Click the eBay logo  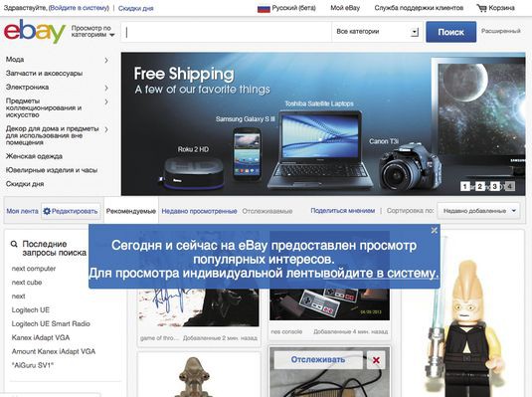(x=34, y=31)
